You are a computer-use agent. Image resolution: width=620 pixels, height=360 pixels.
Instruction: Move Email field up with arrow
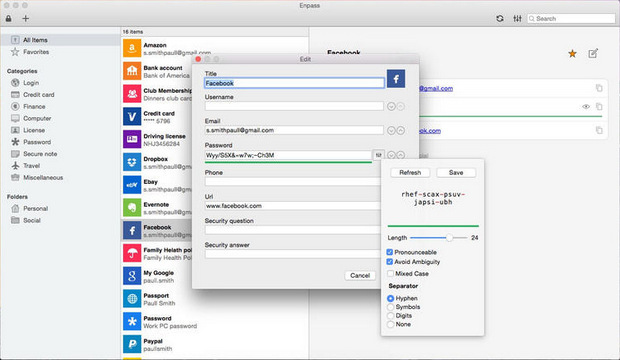[x=401, y=131]
